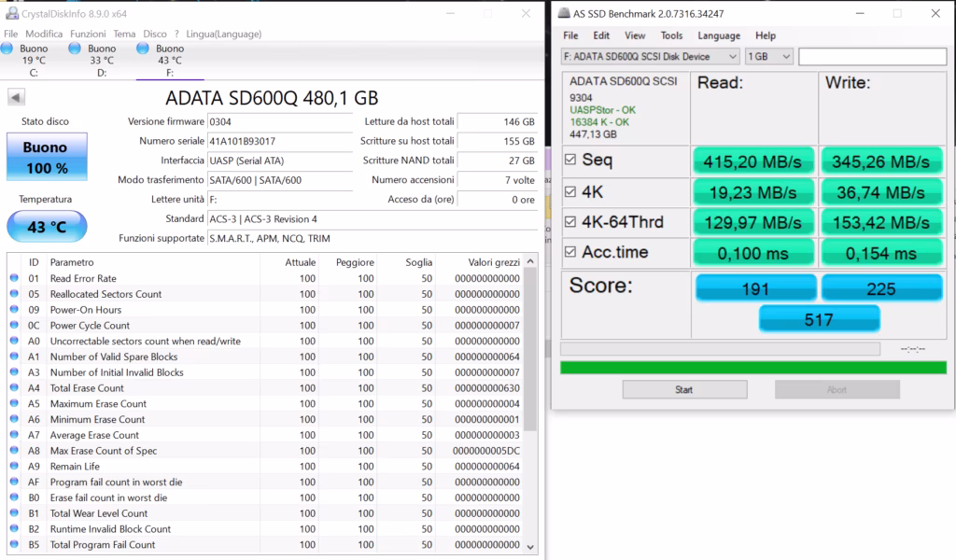Click the Seq write result 345,26 MB/s
The width and height of the screenshot is (956, 560).
coord(881,161)
